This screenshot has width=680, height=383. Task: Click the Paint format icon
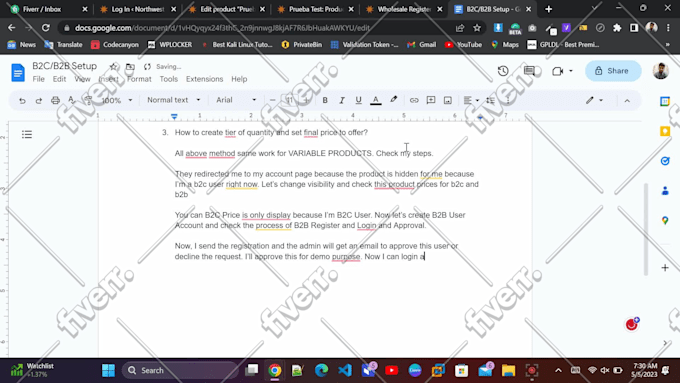coord(88,100)
